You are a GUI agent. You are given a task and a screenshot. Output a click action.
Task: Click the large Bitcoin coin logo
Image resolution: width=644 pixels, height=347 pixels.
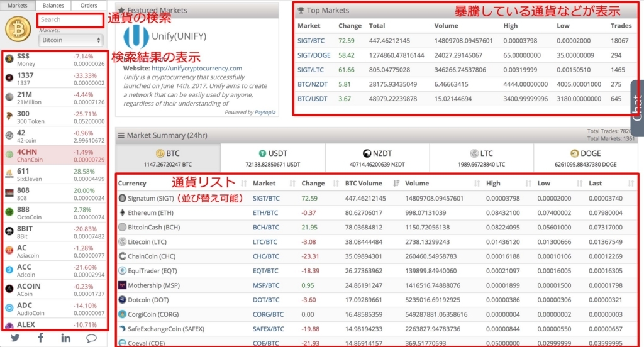(18, 29)
